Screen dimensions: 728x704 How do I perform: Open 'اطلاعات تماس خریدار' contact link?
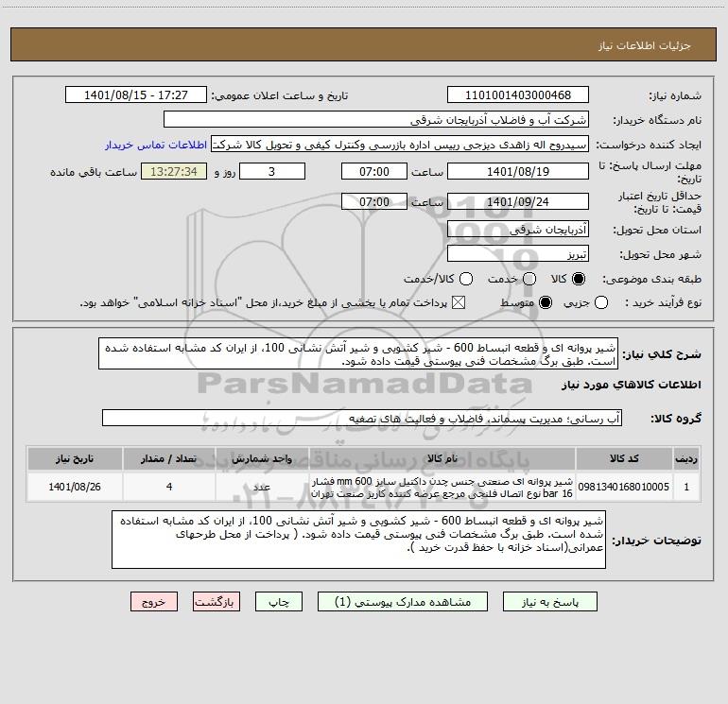(x=156, y=145)
